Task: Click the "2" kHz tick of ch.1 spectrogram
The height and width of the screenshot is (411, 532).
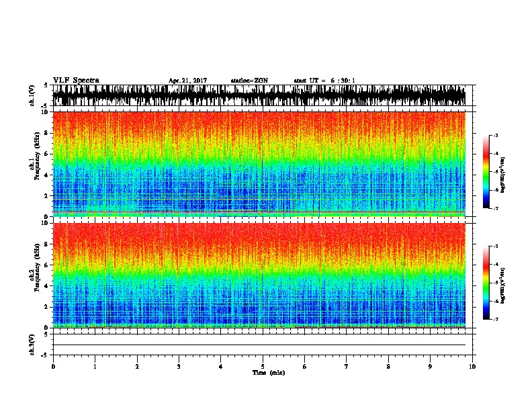Action: coord(47,196)
